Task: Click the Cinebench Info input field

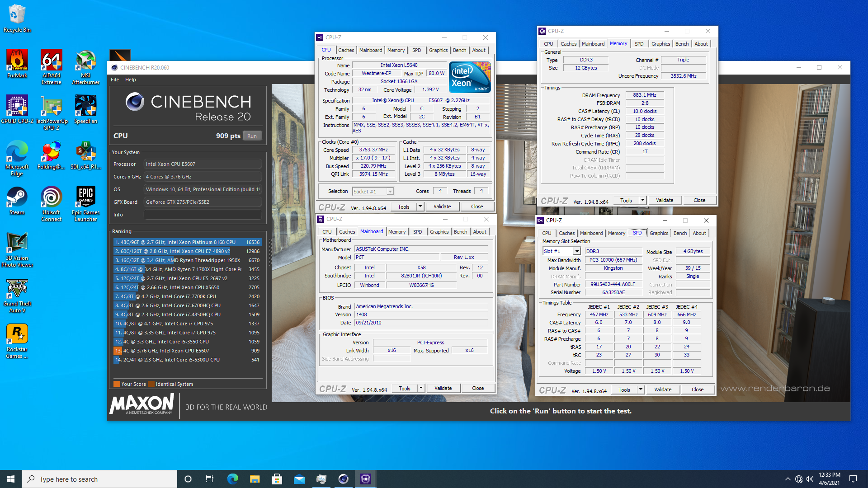Action: [x=203, y=215]
